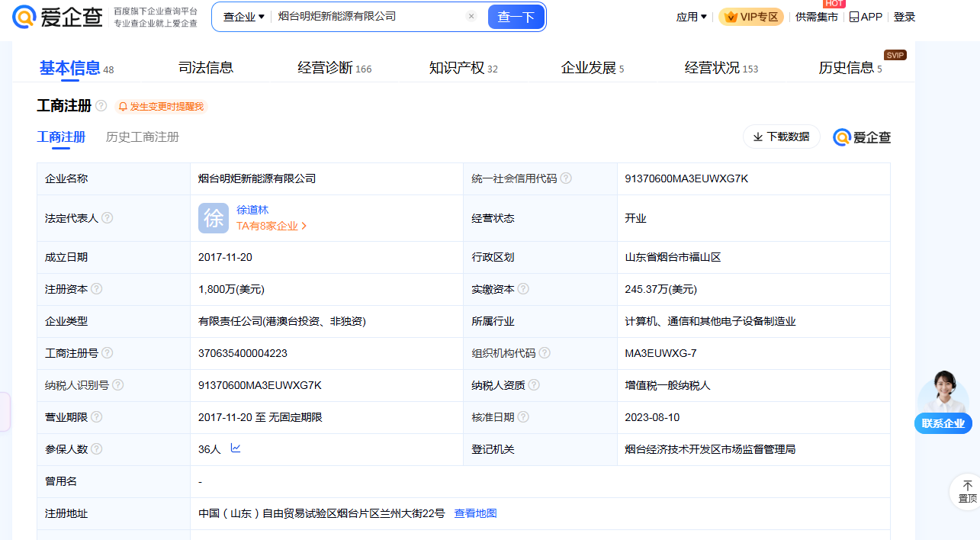Click the 下载数据 button
Screen dimensions: 980x540
coord(781,137)
